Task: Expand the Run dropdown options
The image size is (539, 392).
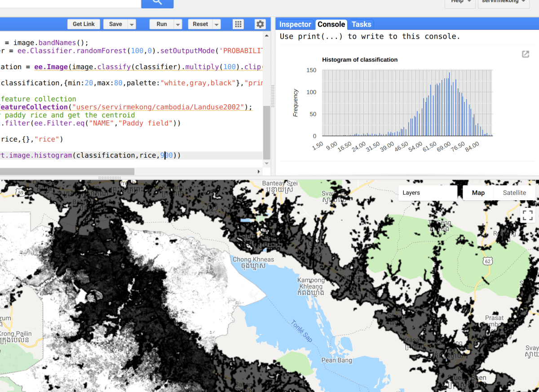Action: (177, 24)
